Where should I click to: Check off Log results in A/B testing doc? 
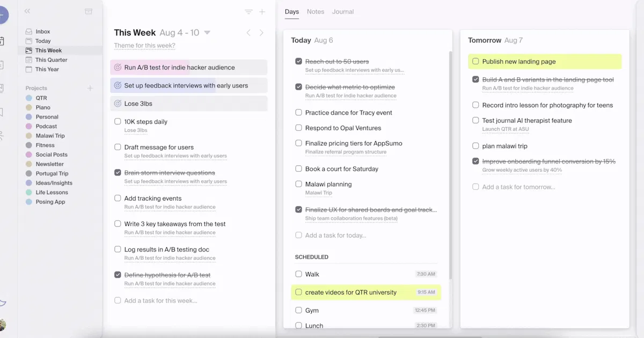118,249
